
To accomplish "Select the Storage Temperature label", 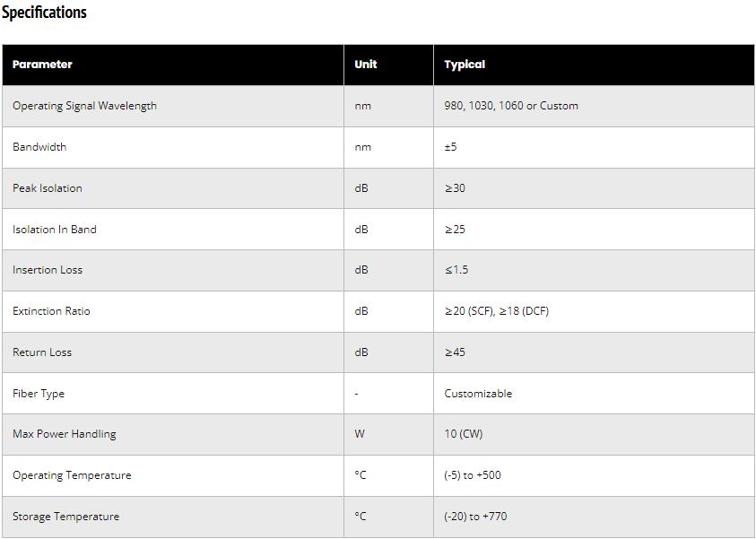I will coord(65,517).
